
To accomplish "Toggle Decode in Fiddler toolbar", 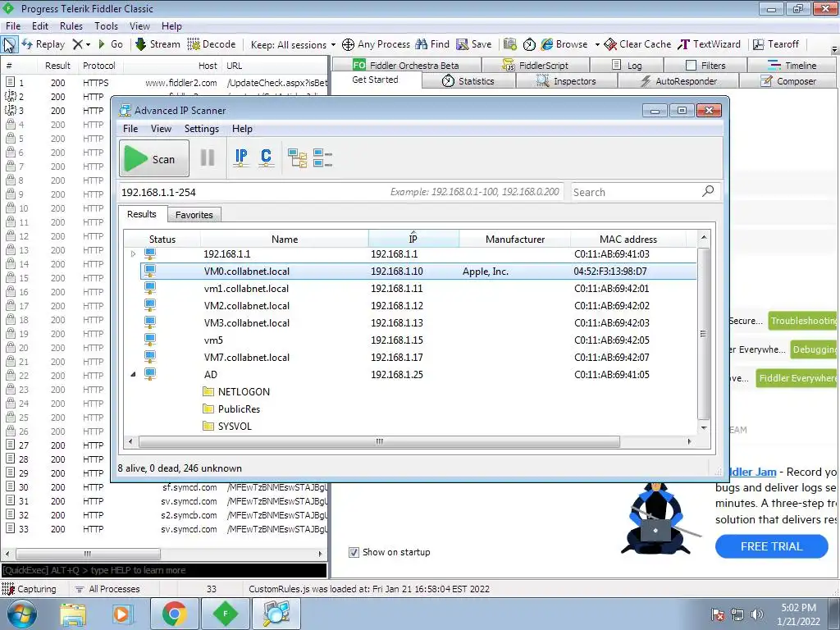I will click(x=212, y=44).
